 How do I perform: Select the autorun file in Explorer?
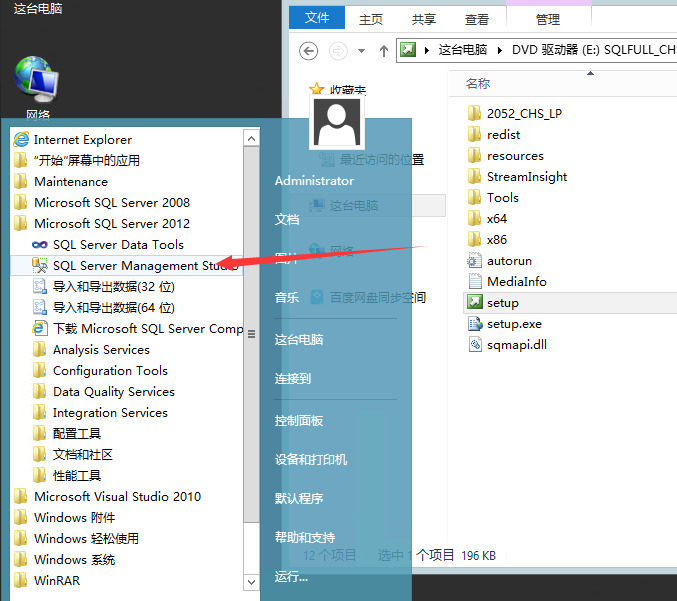click(500, 261)
